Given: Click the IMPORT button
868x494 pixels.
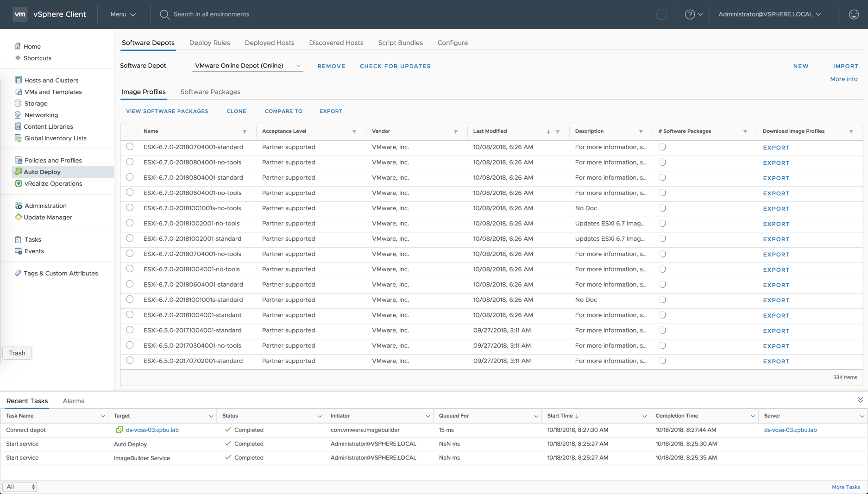Looking at the screenshot, I should 845,66.
